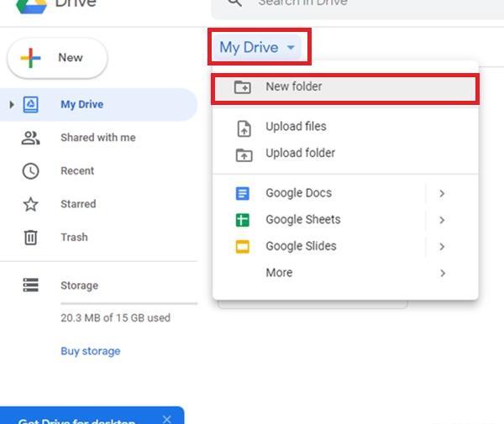Open the My Drive dropdown arrow
The height and width of the screenshot is (424, 504).
coord(291,48)
